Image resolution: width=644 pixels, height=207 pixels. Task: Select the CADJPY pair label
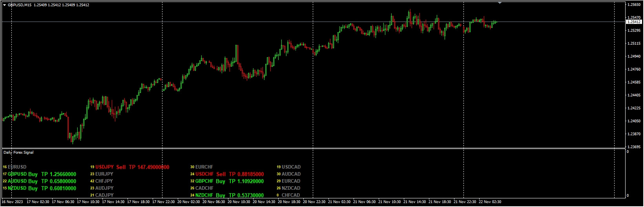[x=104, y=195]
